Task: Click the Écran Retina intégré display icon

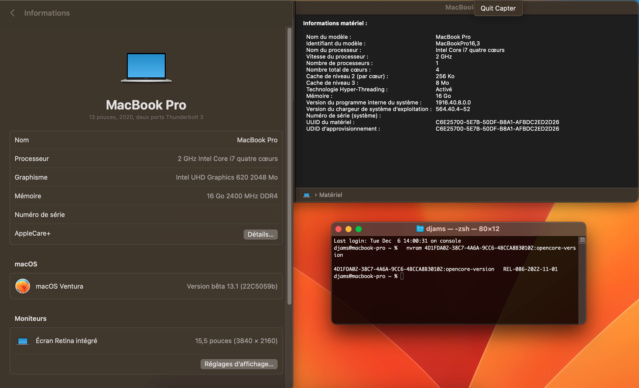Action: point(22,341)
